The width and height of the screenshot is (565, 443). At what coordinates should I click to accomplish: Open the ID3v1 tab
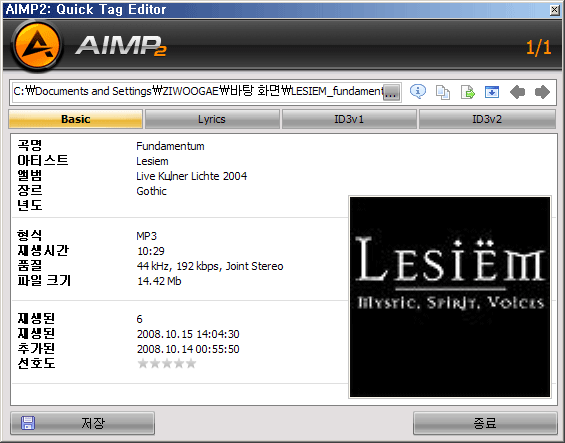349,119
